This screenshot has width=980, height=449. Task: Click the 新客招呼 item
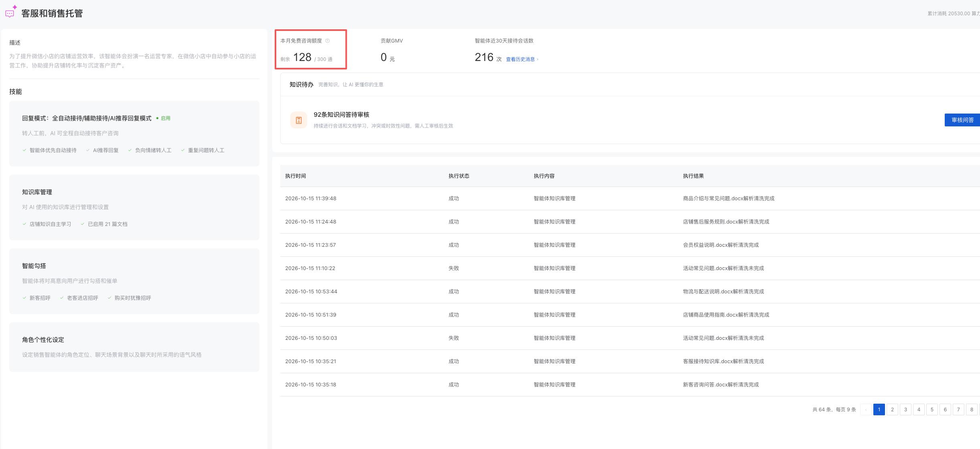36,298
